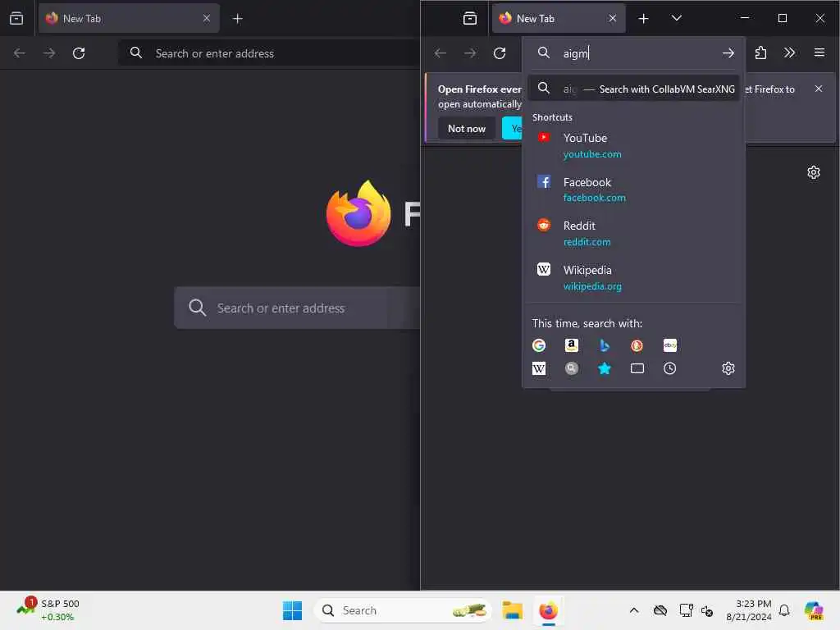Go forward in left Firefox window

pos(49,53)
